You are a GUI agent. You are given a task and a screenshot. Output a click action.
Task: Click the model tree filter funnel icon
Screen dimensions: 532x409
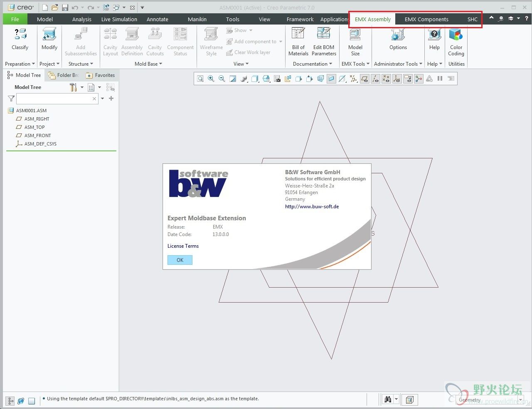click(x=11, y=99)
